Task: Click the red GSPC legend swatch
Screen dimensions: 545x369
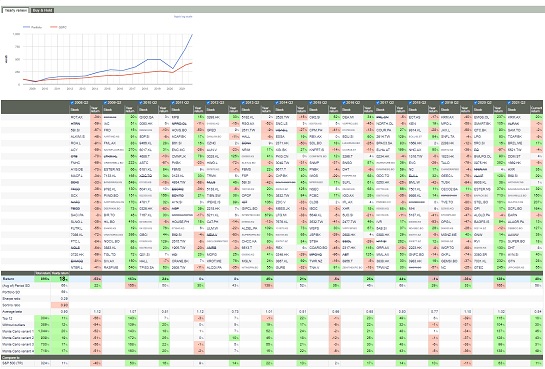Action: click(54, 27)
